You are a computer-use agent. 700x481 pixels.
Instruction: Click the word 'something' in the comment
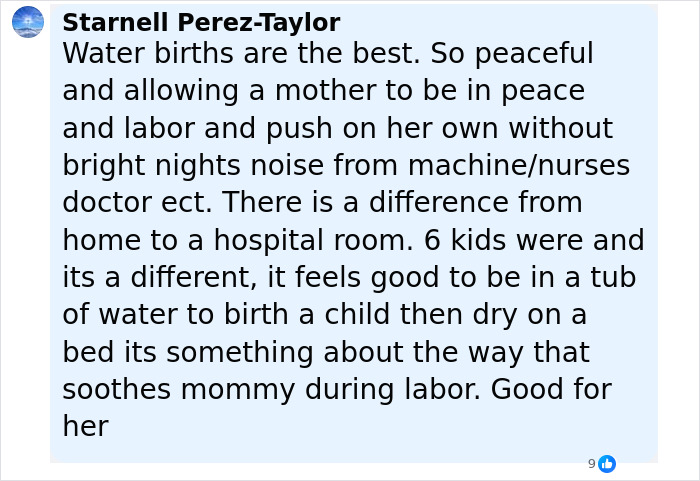[240, 353]
